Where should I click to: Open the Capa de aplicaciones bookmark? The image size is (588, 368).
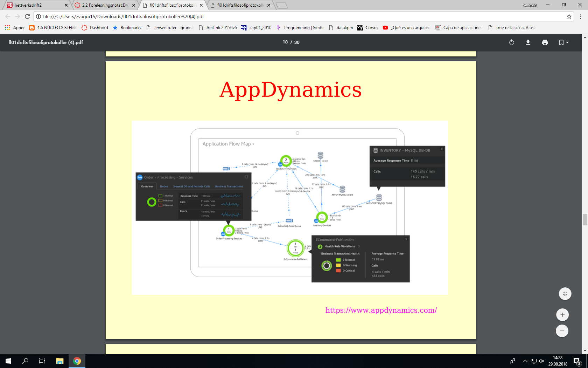(x=459, y=28)
